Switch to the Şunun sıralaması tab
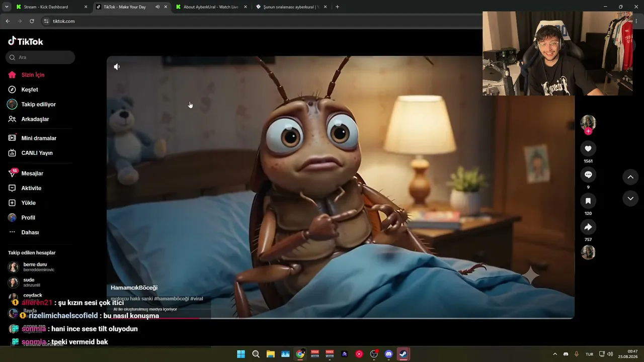 [x=291, y=7]
